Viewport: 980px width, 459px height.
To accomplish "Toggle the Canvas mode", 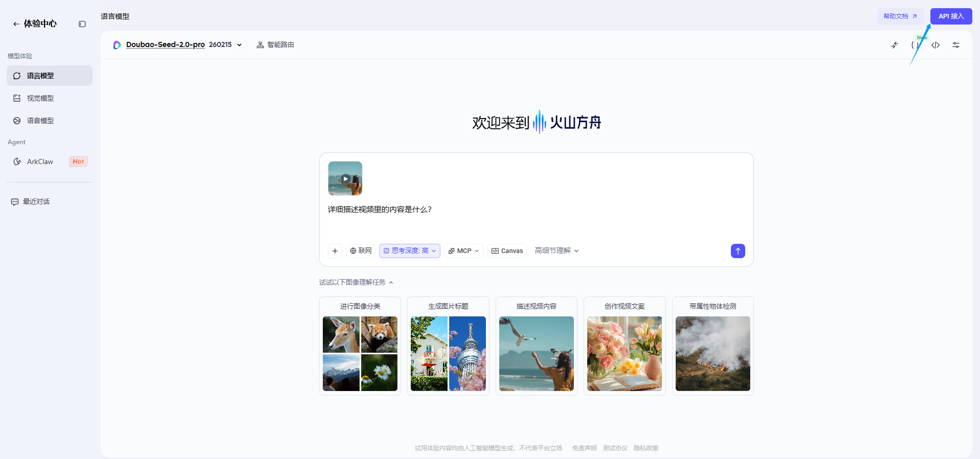I will pyautogui.click(x=507, y=251).
